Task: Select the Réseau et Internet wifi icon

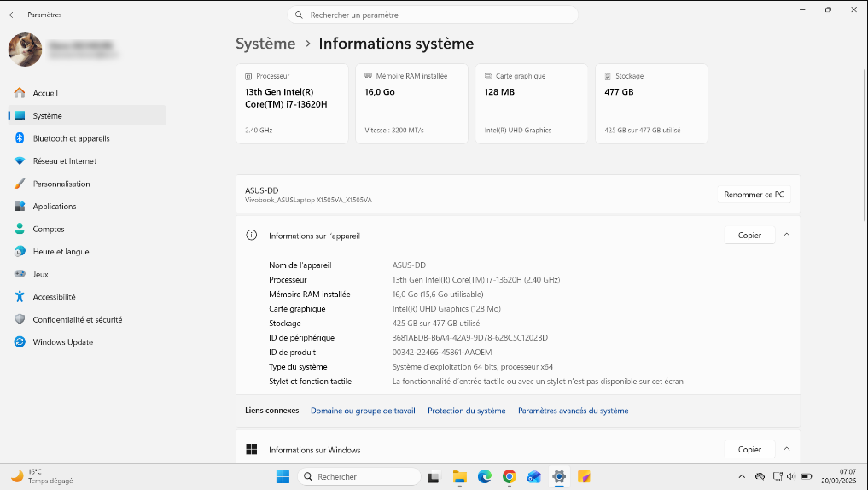Action: 20,161
